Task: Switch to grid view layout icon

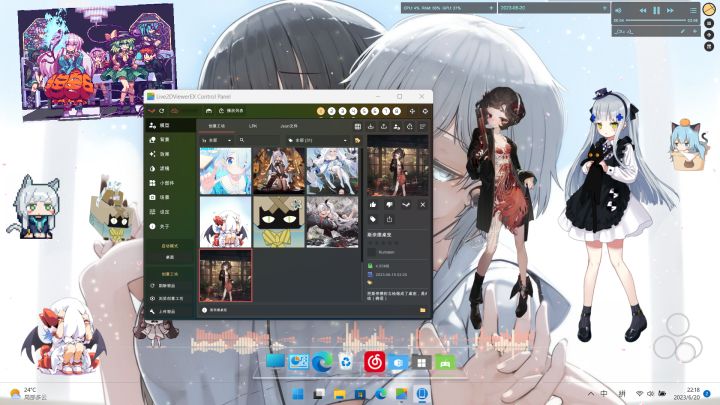Action: tap(358, 126)
